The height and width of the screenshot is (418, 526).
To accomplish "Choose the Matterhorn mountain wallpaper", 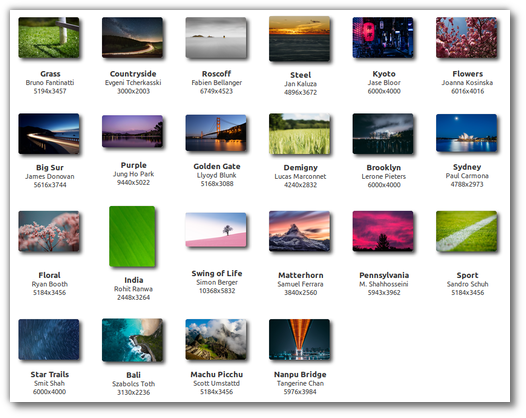I will click(300, 231).
